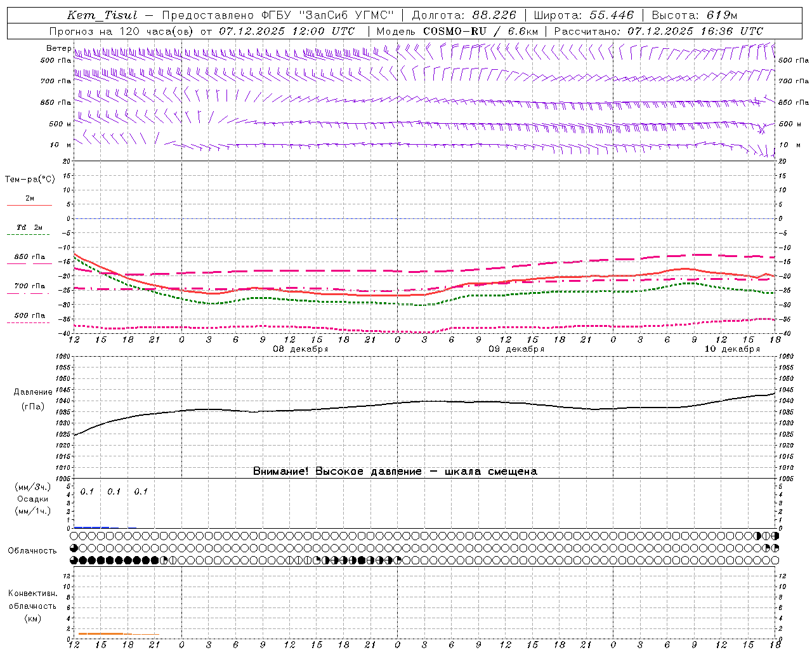
Task: Select the (гПа) unit under Давление
Action: [x=33, y=407]
